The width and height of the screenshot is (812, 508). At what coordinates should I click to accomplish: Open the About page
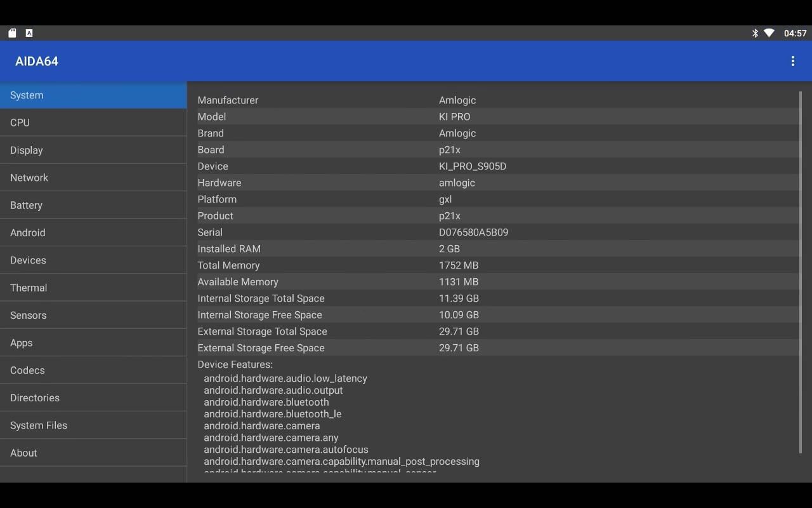pyautogui.click(x=93, y=453)
